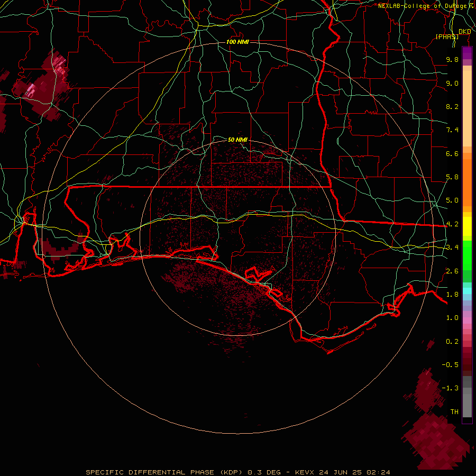Click the SPECIFIC DIFFERENTIAL PHASE (KDP) caption

click(166, 472)
